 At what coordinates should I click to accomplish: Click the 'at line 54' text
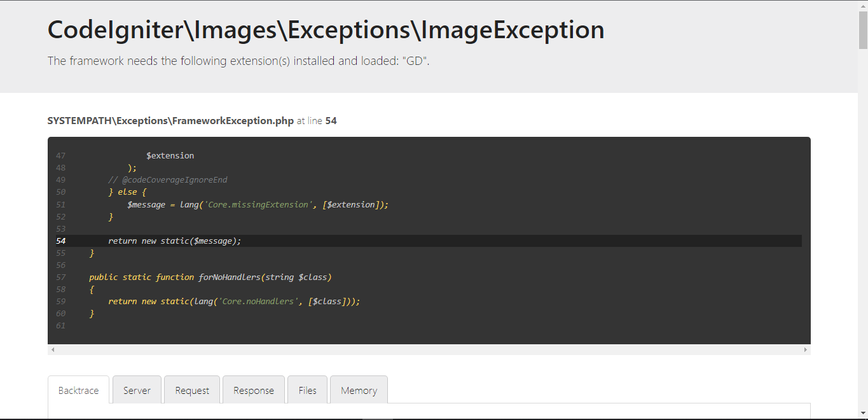point(317,120)
